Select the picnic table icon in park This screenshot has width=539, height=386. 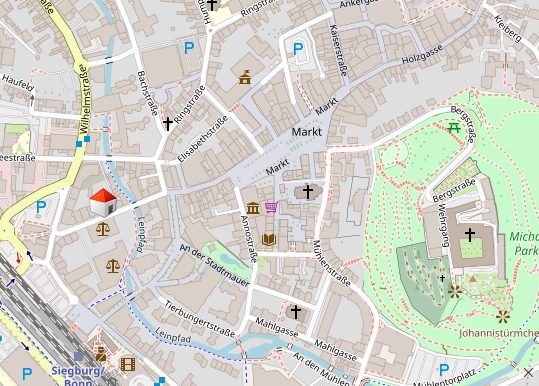454,128
